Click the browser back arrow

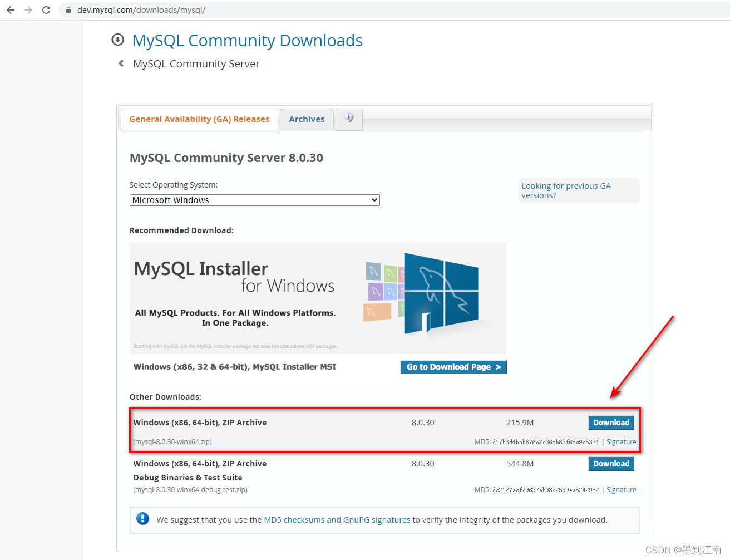coord(11,10)
